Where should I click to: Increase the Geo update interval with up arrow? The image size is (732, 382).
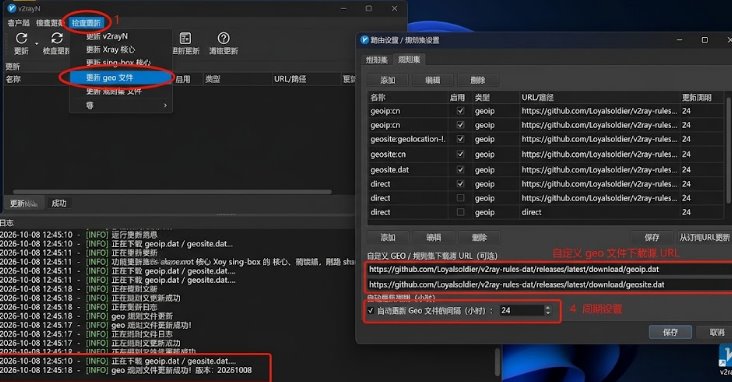[548, 308]
